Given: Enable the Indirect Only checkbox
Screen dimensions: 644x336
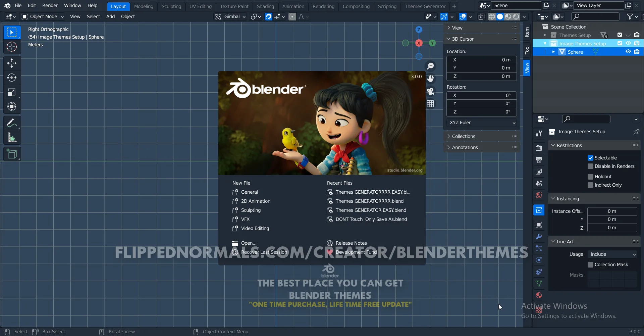Looking at the screenshot, I should tap(590, 185).
